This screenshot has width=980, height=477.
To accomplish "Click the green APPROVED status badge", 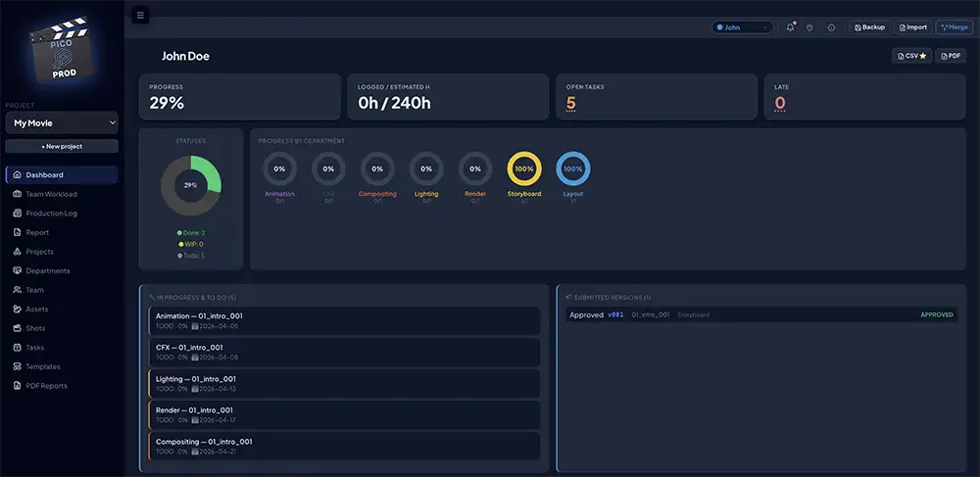I will coord(937,314).
